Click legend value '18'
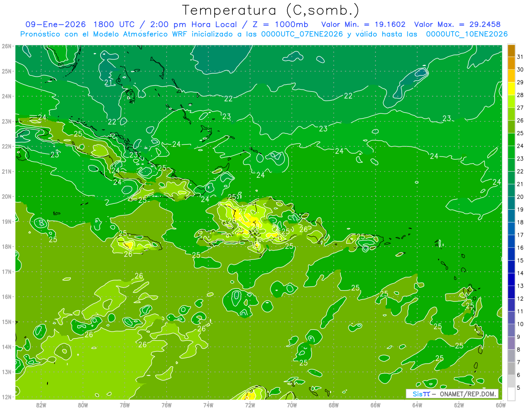This screenshot has width=532, height=411. tap(520, 222)
